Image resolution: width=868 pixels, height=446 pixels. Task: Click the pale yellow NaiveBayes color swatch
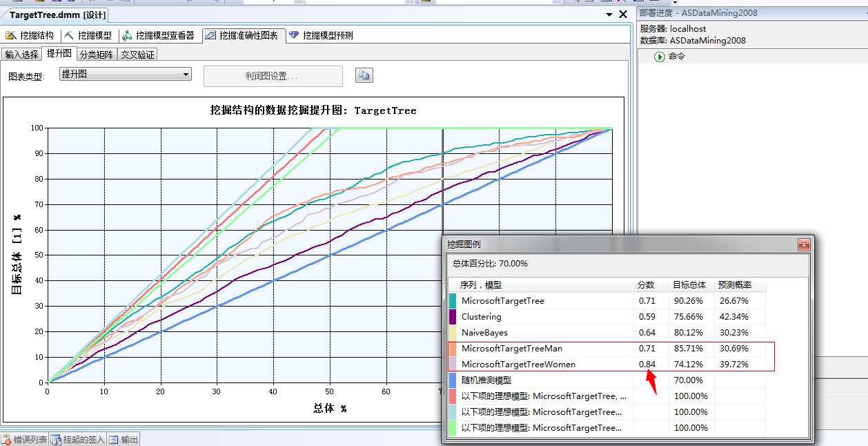[453, 333]
